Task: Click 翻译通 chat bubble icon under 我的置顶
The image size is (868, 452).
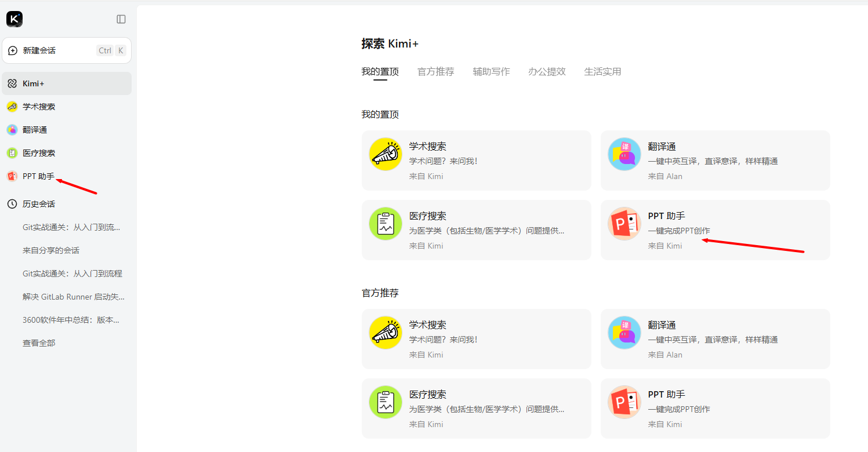Action: coord(624,154)
